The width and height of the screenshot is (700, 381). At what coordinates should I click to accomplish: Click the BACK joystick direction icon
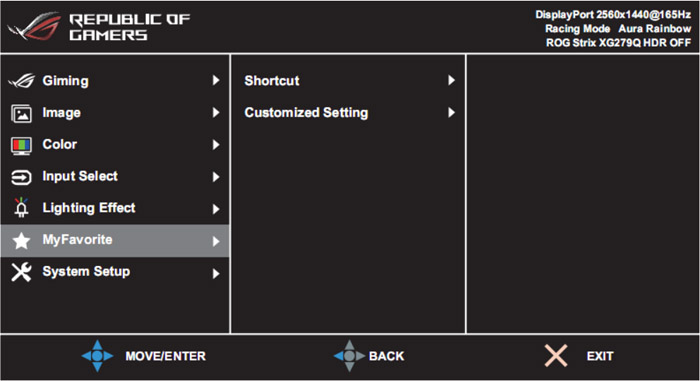[350, 356]
